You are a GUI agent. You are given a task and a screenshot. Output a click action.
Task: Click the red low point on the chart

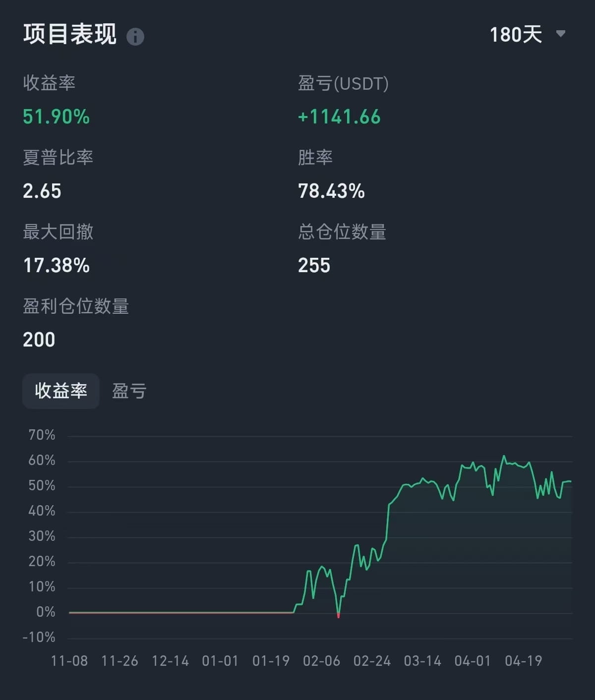click(x=339, y=616)
